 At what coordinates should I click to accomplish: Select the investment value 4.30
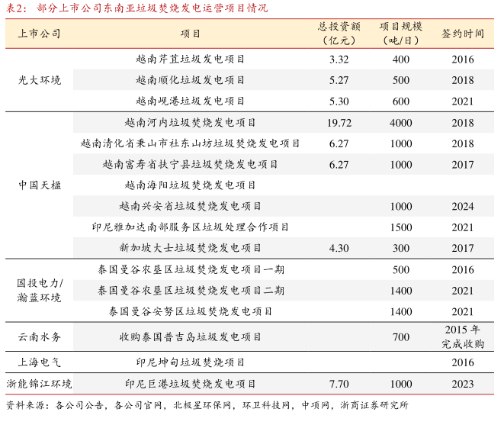pyautogui.click(x=339, y=248)
